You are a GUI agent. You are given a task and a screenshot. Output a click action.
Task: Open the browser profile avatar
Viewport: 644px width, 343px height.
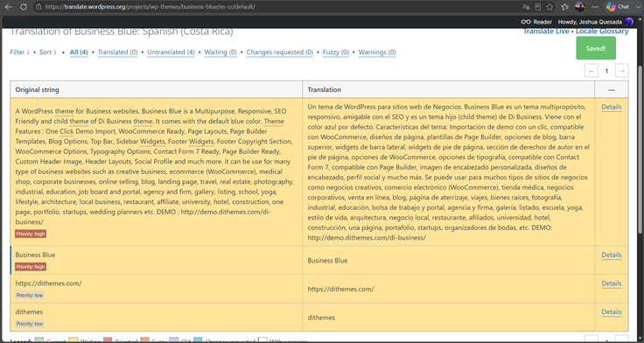pos(579,7)
